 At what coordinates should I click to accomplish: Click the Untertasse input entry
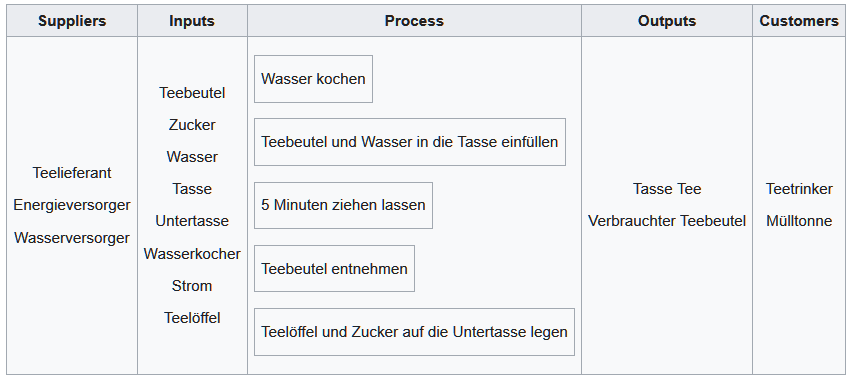pos(192,221)
